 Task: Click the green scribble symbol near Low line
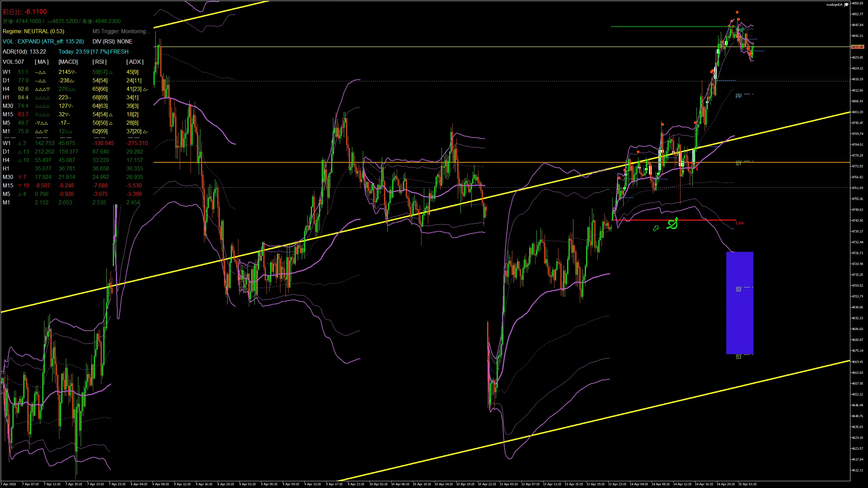pos(672,224)
